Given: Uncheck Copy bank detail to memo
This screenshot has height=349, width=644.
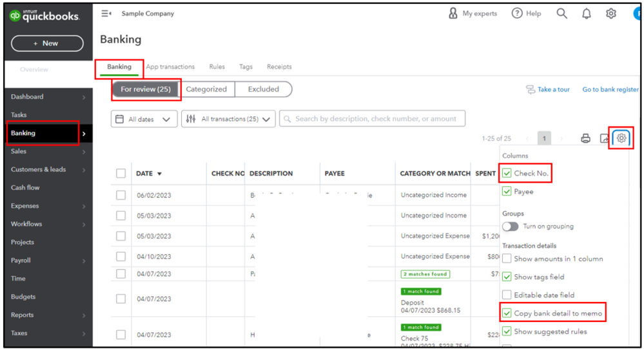Looking at the screenshot, I should [x=507, y=314].
